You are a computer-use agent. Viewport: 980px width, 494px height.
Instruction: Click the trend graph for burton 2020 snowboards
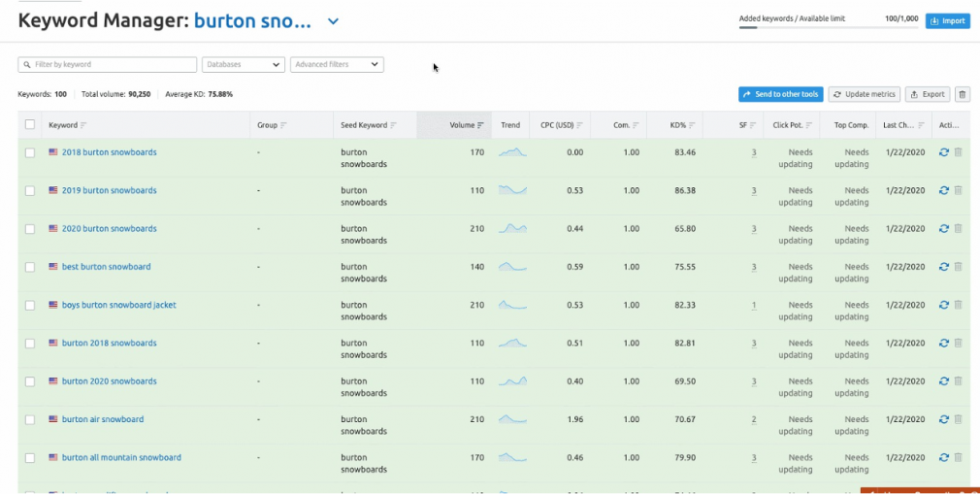click(512, 381)
